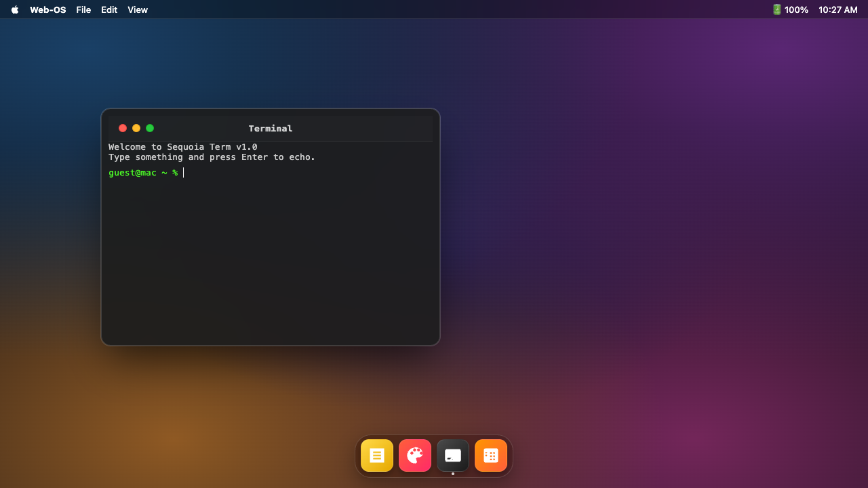Screen dimensions: 868x488
Task: Open the Terminal icon in dock
Action: pos(453,455)
